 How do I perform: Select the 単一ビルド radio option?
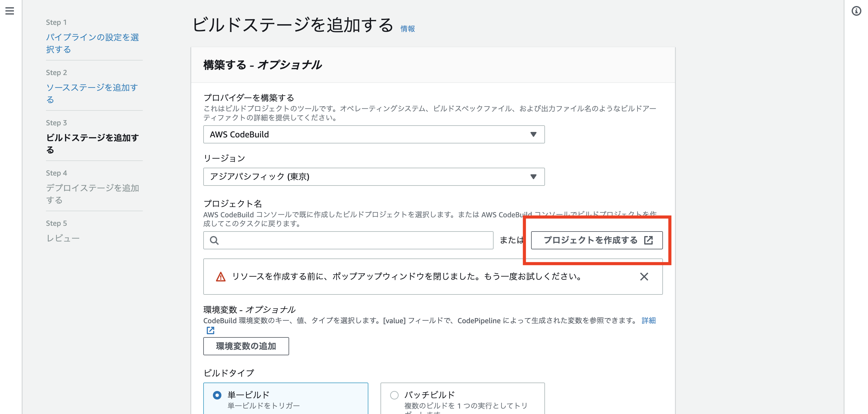(217, 395)
